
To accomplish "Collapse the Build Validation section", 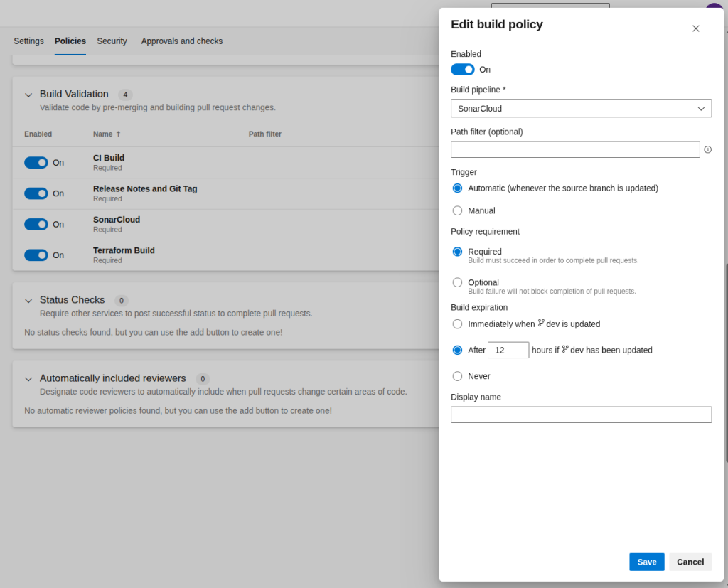I will point(28,95).
